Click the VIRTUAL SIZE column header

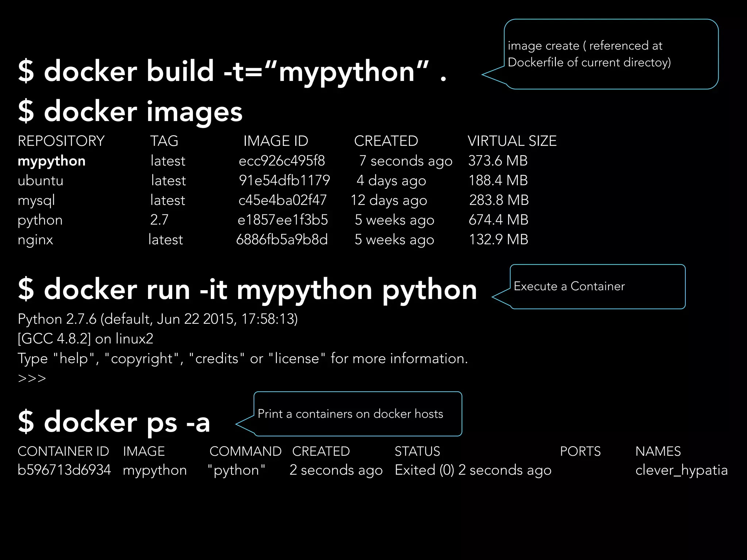click(512, 141)
